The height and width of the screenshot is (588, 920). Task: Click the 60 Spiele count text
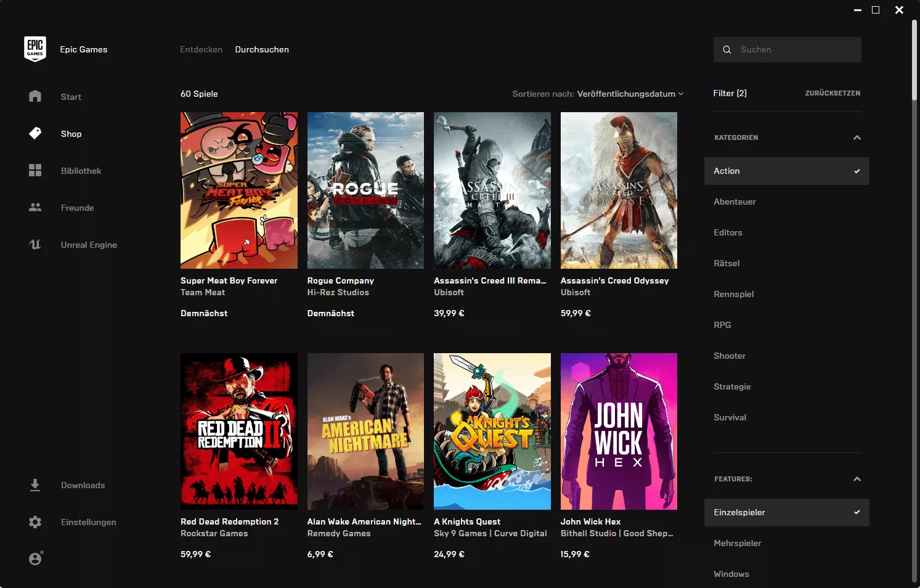point(199,94)
